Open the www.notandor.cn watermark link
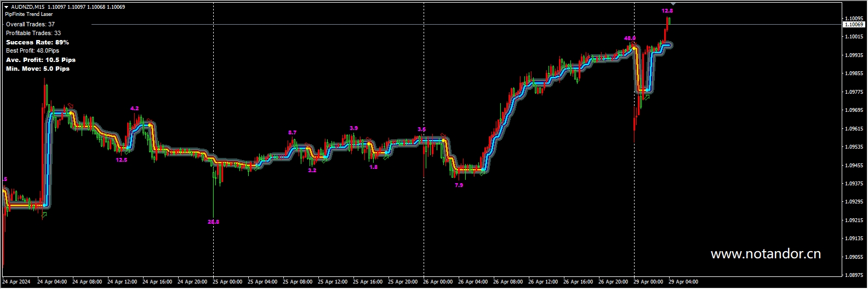The height and width of the screenshot is (289, 868). coord(765,254)
